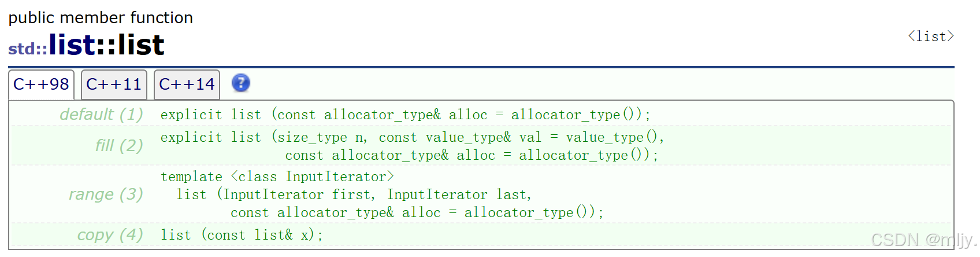Viewport: 980px width, 257px height.
Task: Click the template <class InputIterator> line
Action: coord(277,177)
